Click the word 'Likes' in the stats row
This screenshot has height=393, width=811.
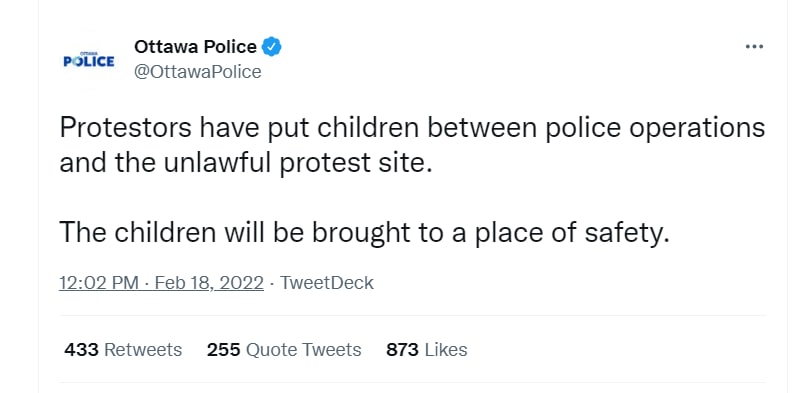(446, 350)
